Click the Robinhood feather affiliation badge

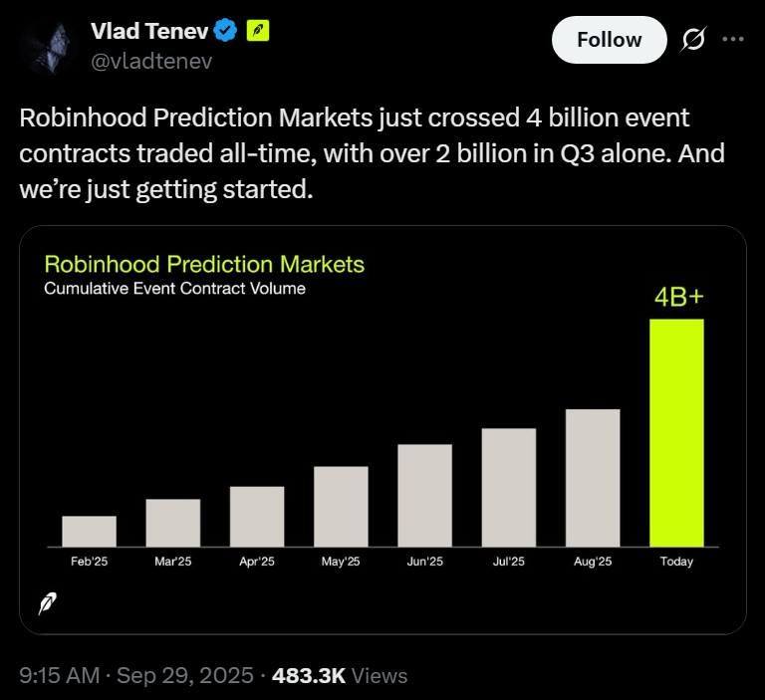257,31
